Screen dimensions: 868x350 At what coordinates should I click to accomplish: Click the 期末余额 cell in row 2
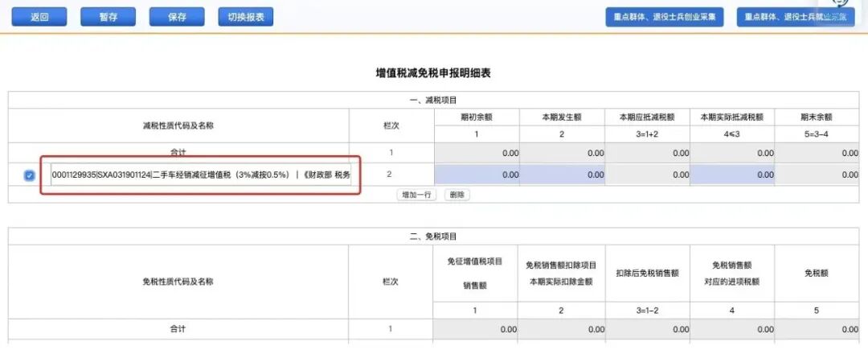click(817, 175)
